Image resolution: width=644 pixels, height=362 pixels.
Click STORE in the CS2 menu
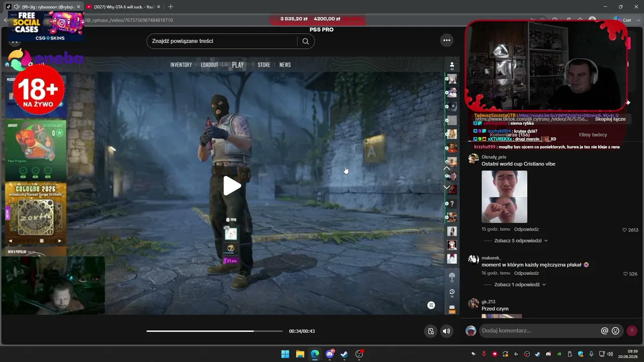point(264,65)
